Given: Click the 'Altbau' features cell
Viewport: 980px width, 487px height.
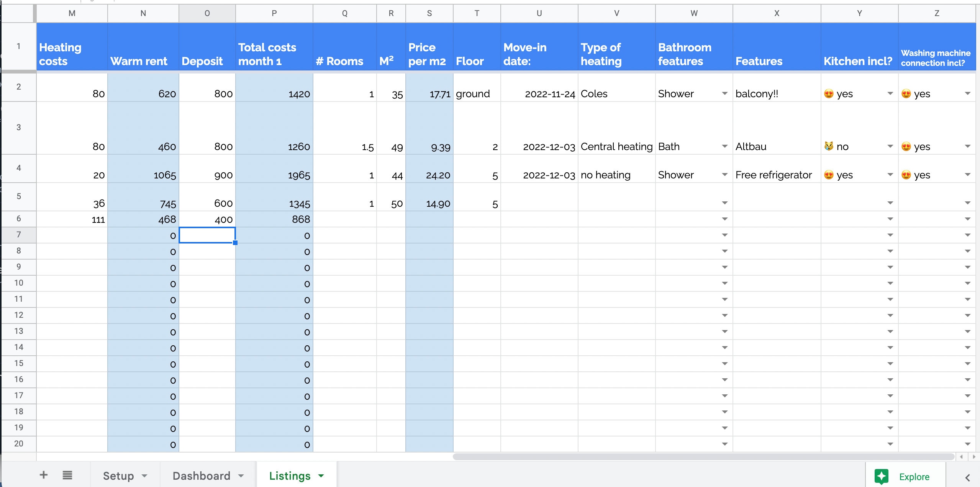Looking at the screenshot, I should point(777,128).
